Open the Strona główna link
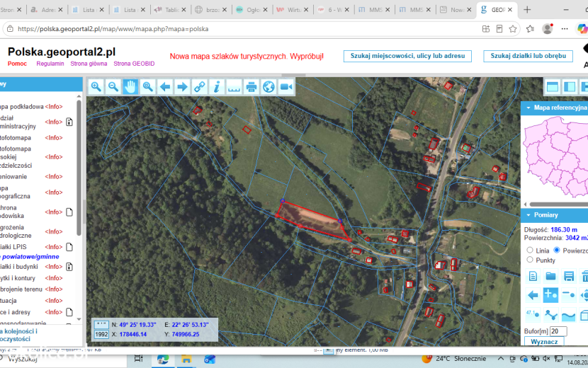Image resolution: width=588 pixels, height=368 pixels. 89,64
